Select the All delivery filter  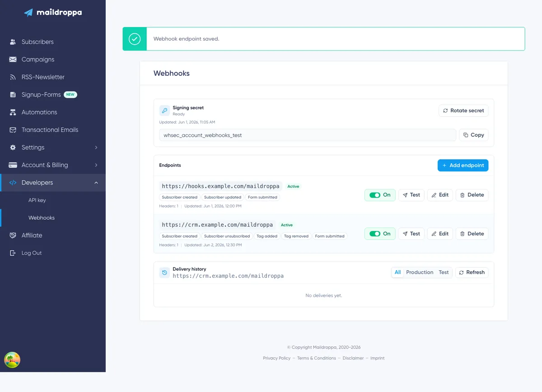pyautogui.click(x=397, y=272)
